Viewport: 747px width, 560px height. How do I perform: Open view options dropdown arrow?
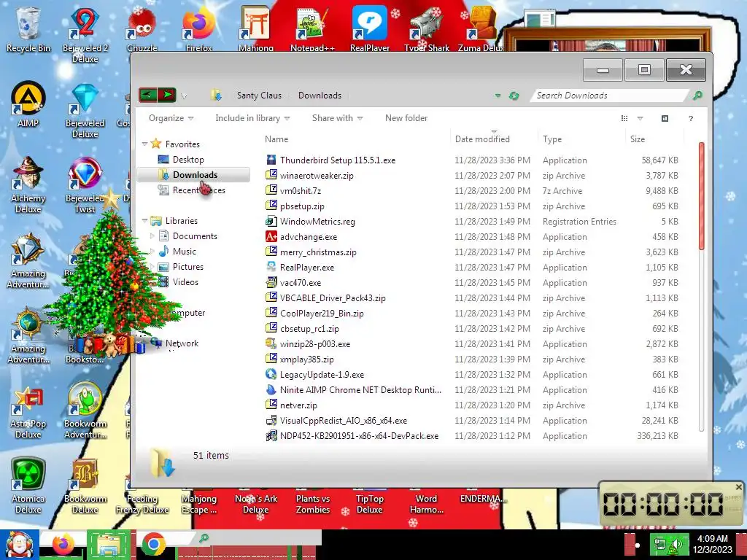[640, 118]
